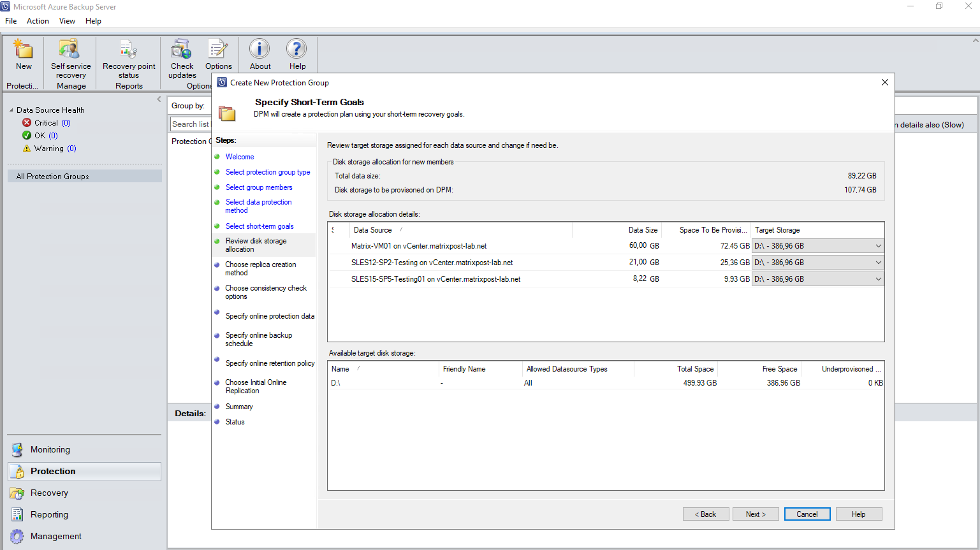Click the Help question mark icon
980x550 pixels.
(296, 49)
